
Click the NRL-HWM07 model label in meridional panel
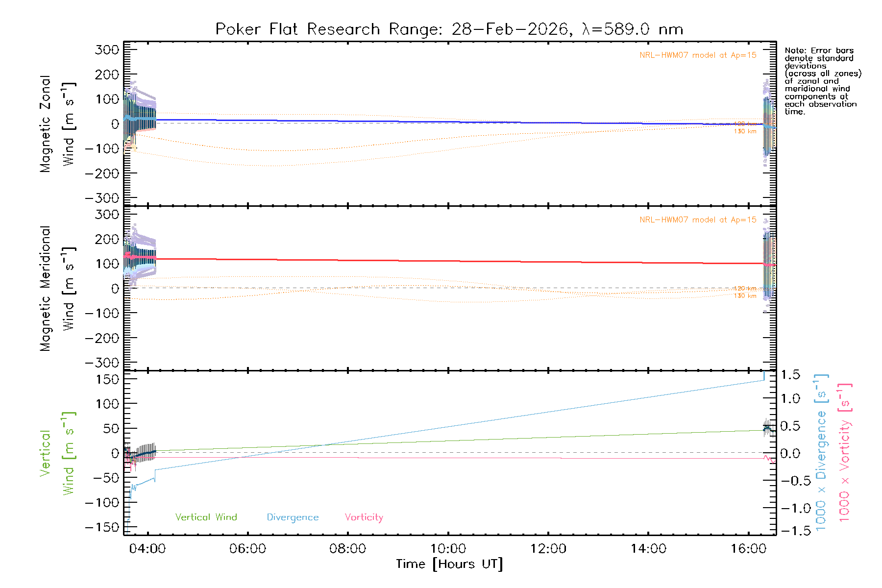[698, 220]
